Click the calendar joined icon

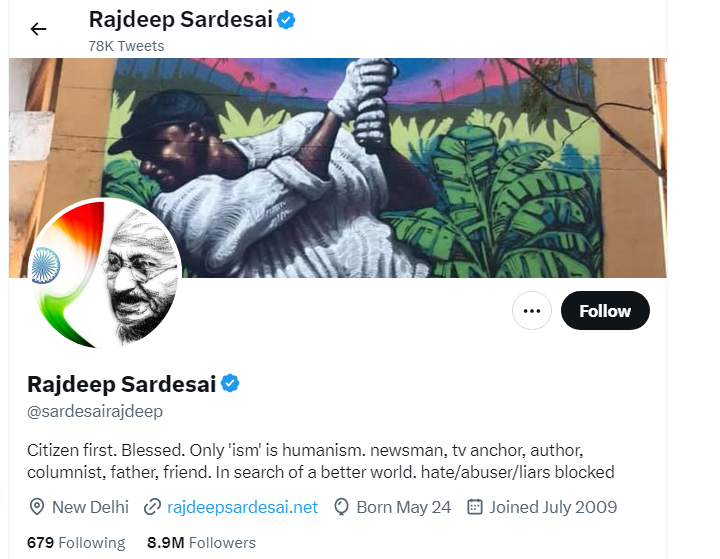(x=475, y=507)
